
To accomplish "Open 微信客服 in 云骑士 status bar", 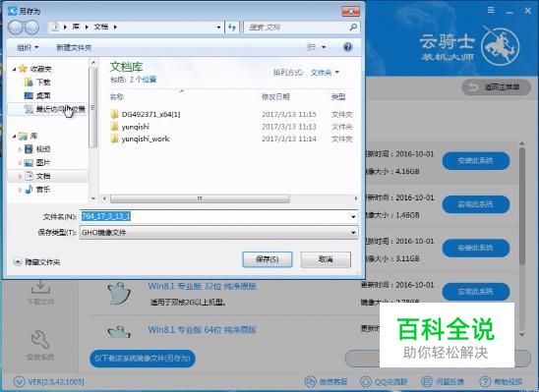I will pyautogui.click(x=327, y=381).
